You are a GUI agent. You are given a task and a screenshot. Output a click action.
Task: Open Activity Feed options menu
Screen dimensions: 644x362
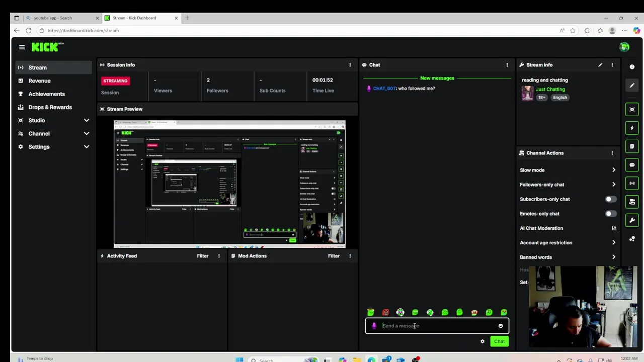219,256
